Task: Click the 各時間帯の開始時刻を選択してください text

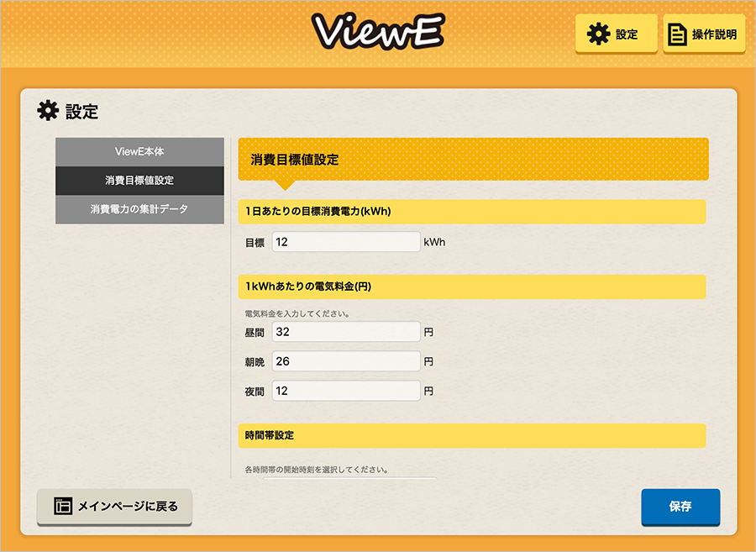Action: (x=317, y=470)
